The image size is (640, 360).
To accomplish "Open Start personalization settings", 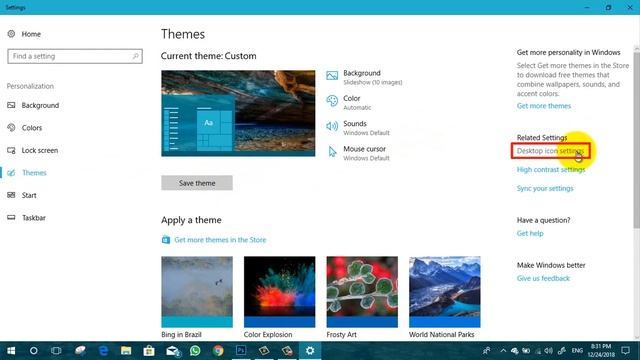I will tap(29, 195).
